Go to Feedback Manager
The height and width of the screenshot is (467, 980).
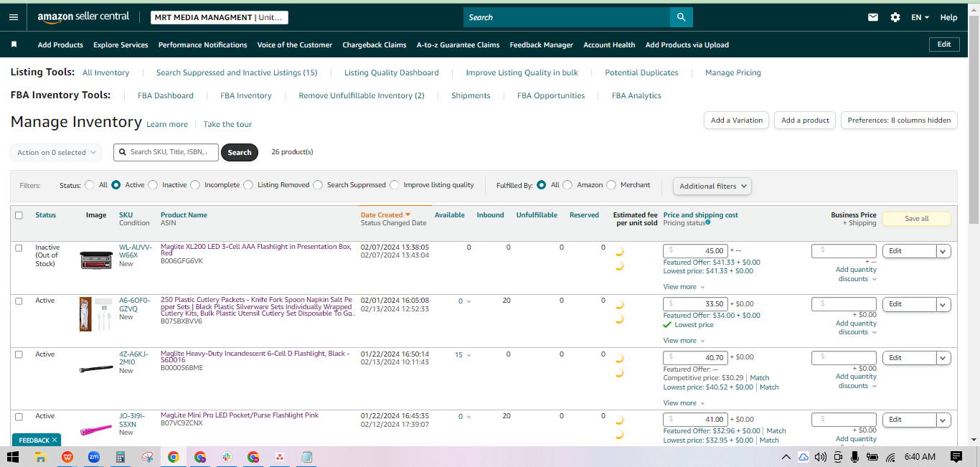pyautogui.click(x=542, y=44)
